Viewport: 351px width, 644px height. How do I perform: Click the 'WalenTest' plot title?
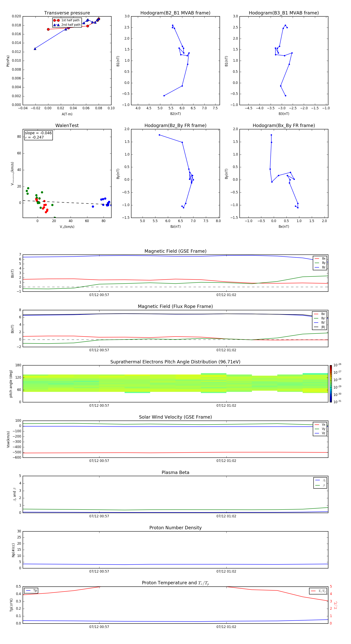pos(67,125)
